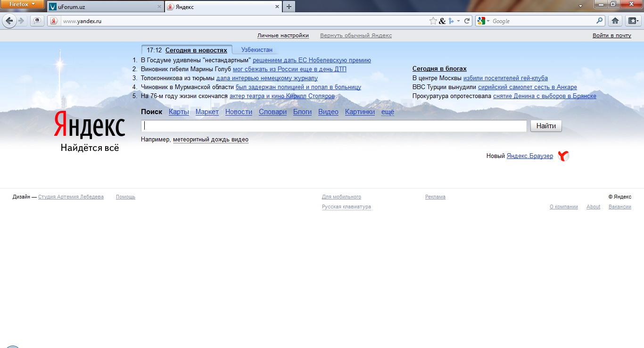Switch to the Узбекистан news tab
The image size is (644, 348).
(257, 50)
